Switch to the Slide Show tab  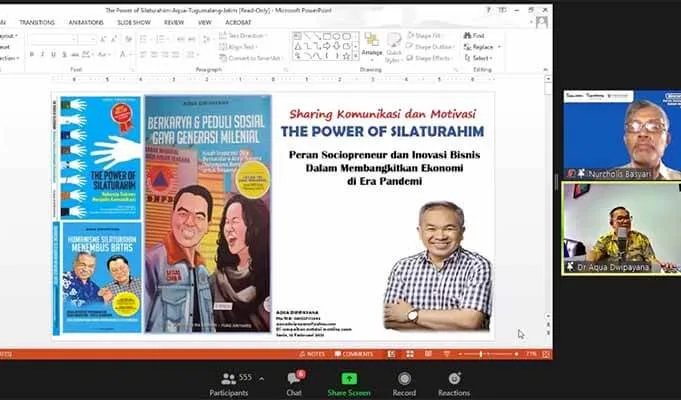(x=134, y=22)
